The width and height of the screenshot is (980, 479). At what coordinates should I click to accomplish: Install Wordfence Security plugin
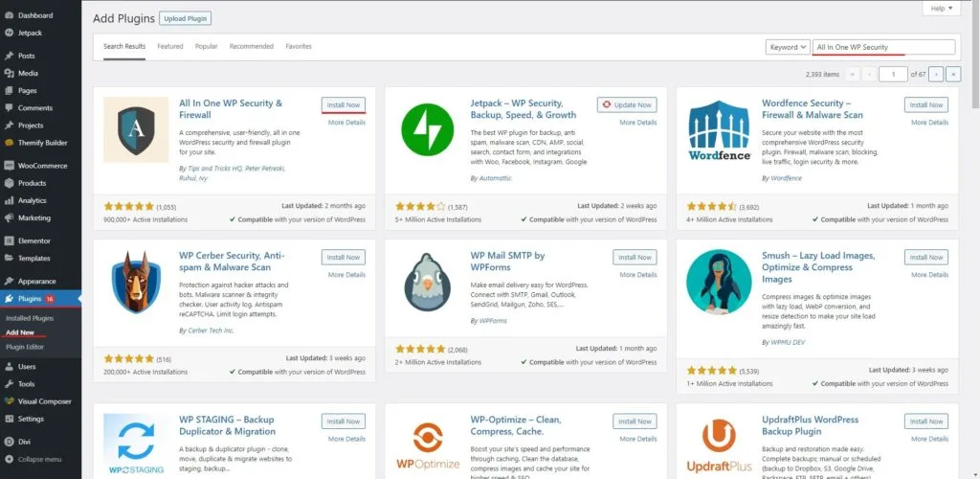[926, 104]
